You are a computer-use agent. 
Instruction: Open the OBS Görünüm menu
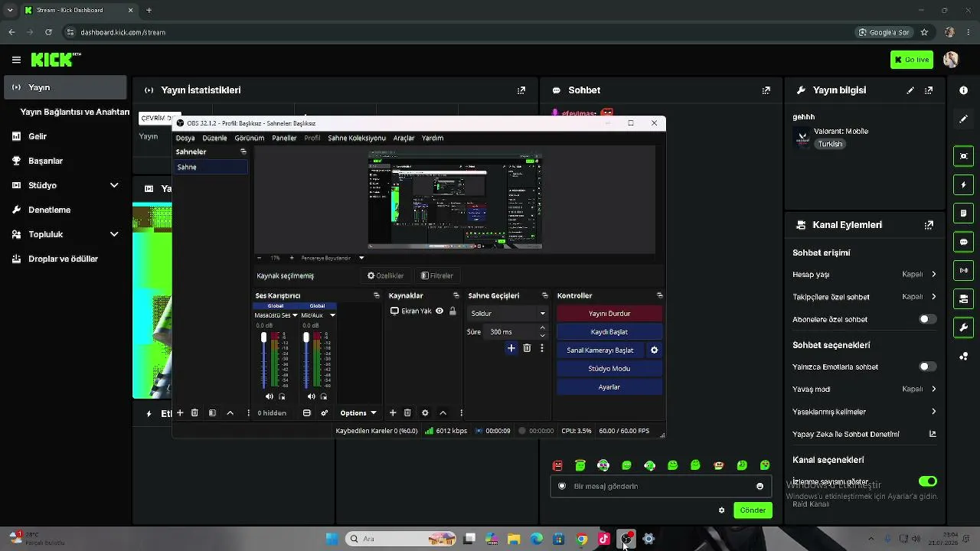pos(250,139)
